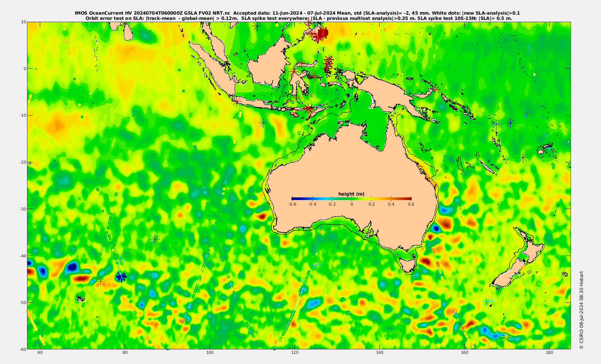Click the "© CSIRO 08-Jul-2024 08:30 Hobart" credit
Image resolution: width=601 pixels, height=364 pixels.
tap(581, 310)
